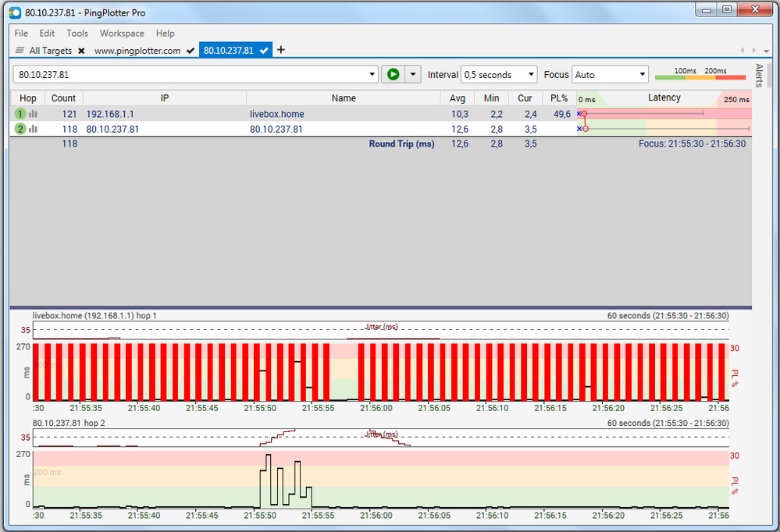Image resolution: width=780 pixels, height=532 pixels.
Task: Sort by the PL% column header
Action: pyautogui.click(x=558, y=98)
